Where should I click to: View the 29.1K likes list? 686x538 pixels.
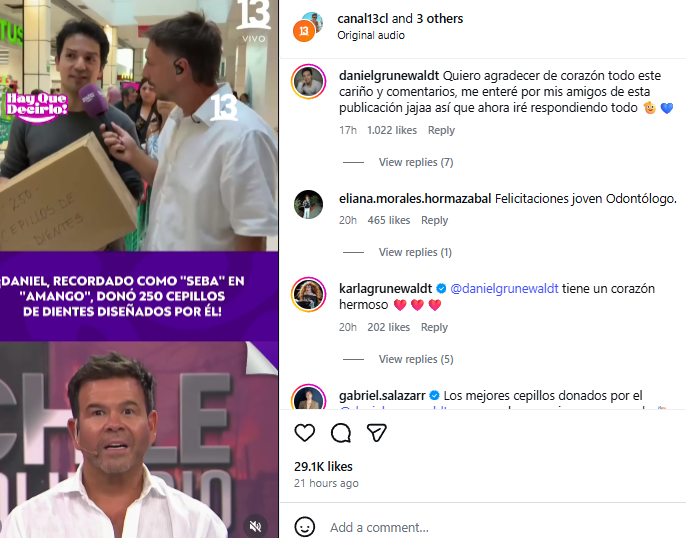(x=323, y=466)
